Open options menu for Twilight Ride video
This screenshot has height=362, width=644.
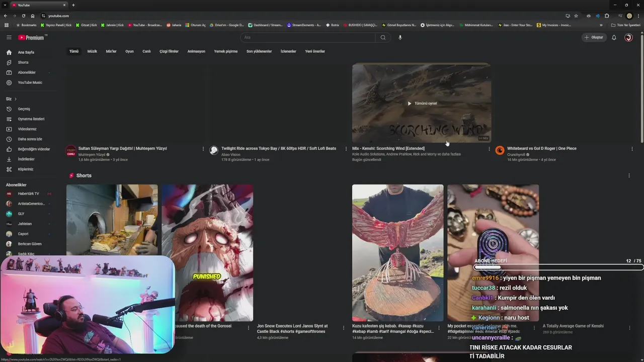[x=346, y=149]
